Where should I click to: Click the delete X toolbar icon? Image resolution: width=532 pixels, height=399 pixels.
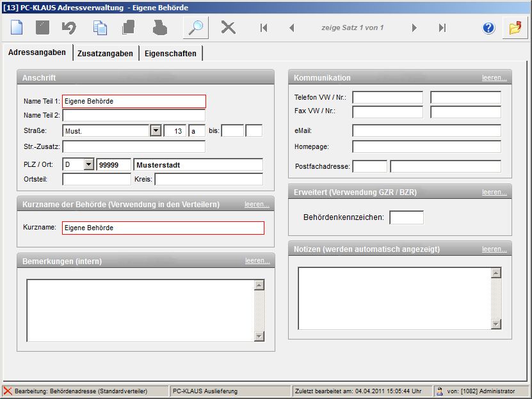coord(228,27)
